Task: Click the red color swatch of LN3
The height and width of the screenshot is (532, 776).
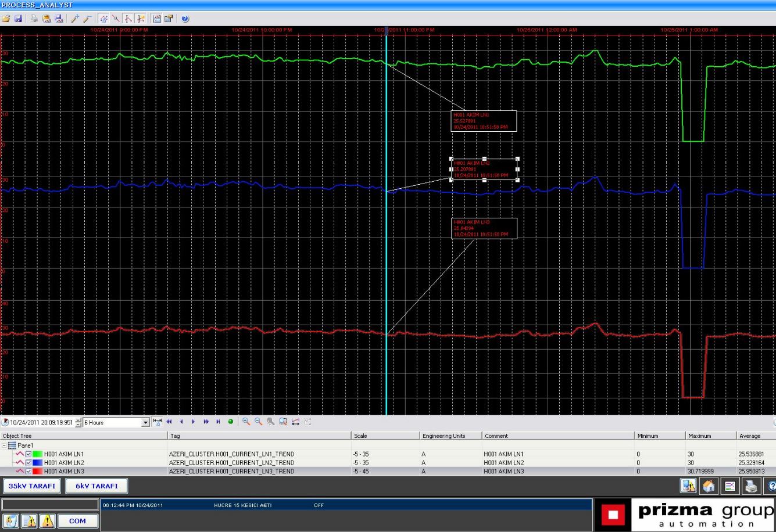Action: point(37,472)
